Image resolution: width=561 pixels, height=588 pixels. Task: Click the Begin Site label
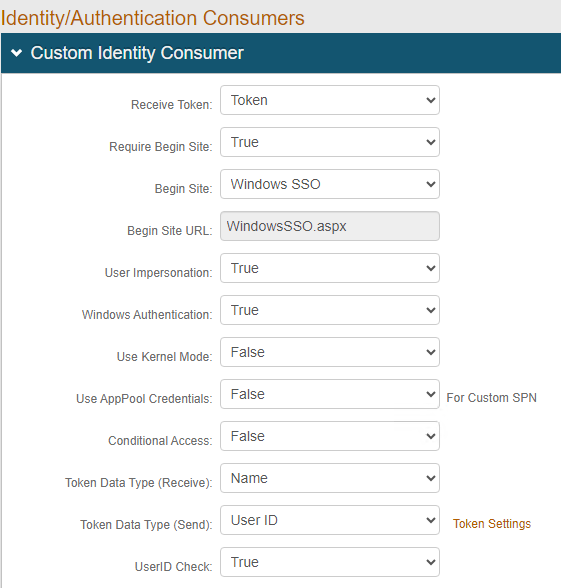(x=183, y=189)
